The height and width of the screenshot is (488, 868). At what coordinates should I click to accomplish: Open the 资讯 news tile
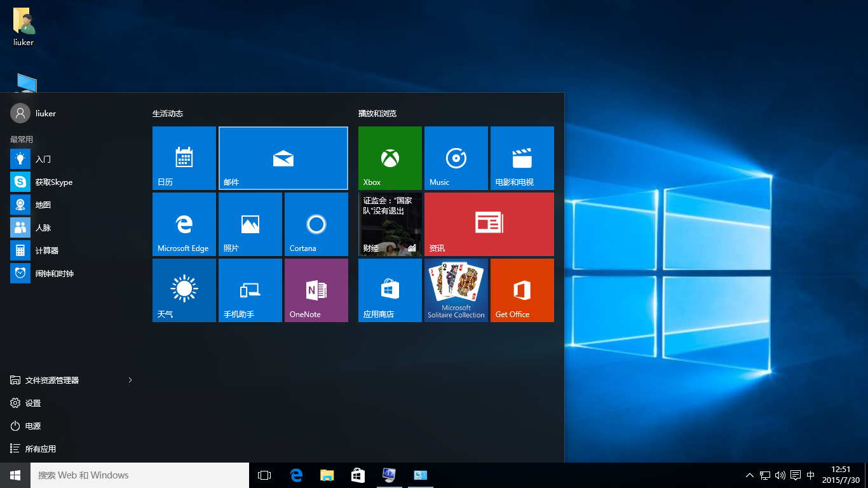pyautogui.click(x=489, y=224)
